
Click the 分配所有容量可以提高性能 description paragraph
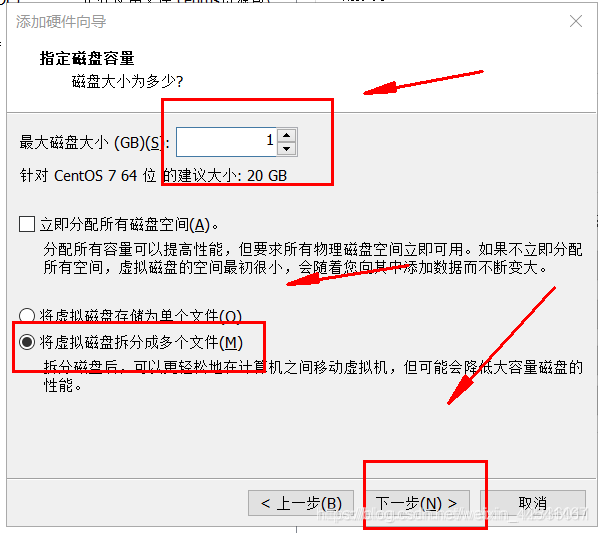click(313, 258)
